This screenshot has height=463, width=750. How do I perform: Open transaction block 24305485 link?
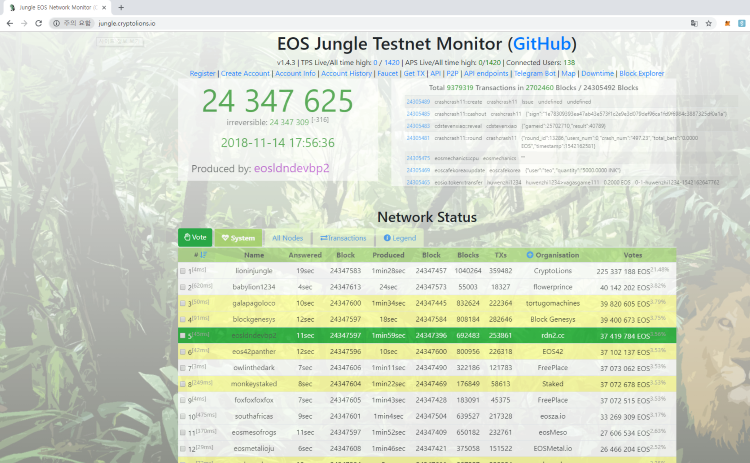click(418, 114)
